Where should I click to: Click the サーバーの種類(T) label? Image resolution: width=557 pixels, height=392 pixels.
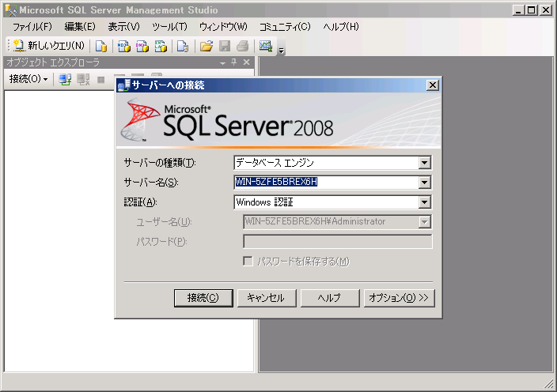pyautogui.click(x=160, y=163)
